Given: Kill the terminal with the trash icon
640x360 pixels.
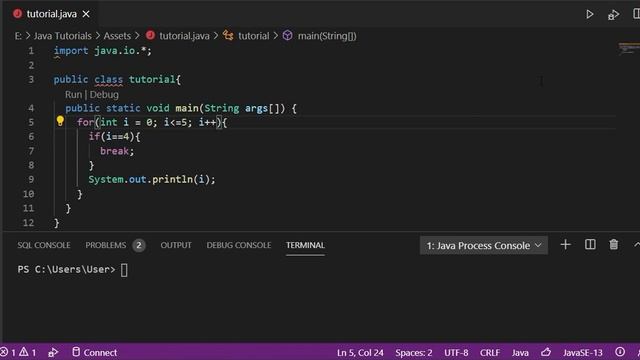Looking at the screenshot, I should pyautogui.click(x=613, y=244).
